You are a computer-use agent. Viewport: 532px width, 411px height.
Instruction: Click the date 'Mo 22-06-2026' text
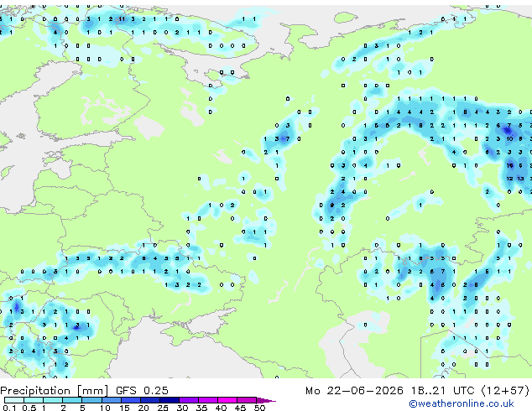pos(354,391)
